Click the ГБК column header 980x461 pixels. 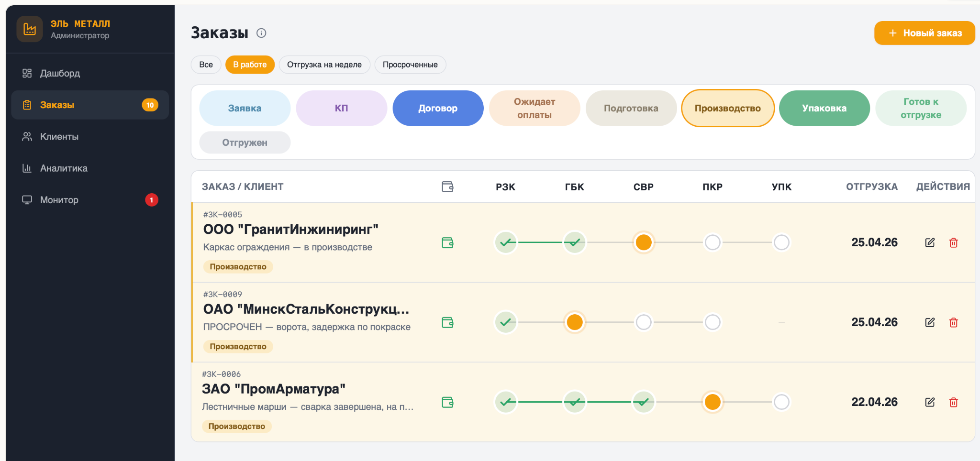click(x=575, y=187)
